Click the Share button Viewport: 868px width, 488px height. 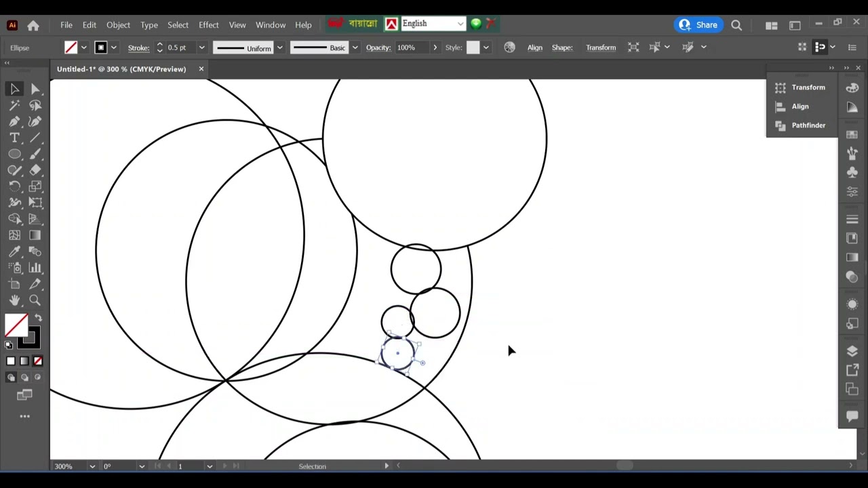click(698, 25)
